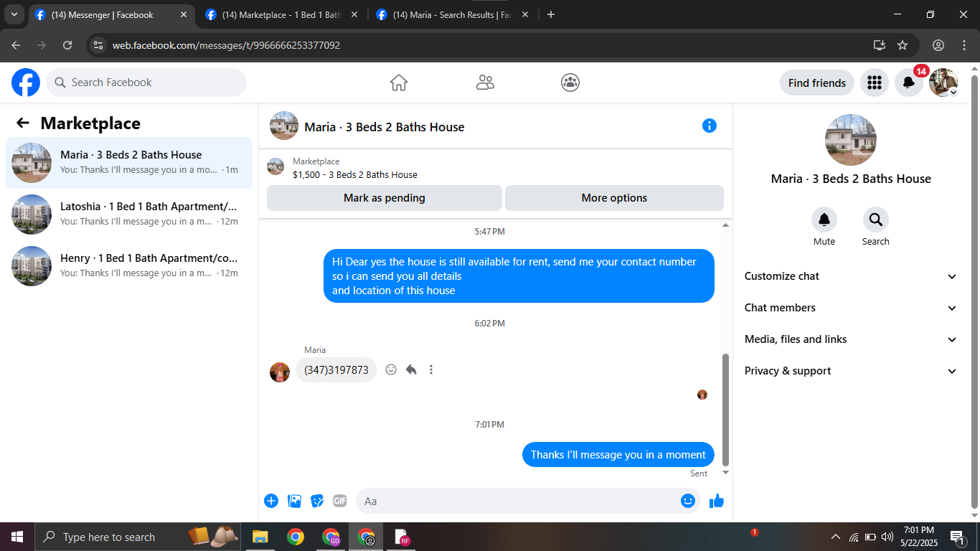Viewport: 980px width, 551px height.
Task: Click the back arrow beside Marketplace
Action: (23, 123)
